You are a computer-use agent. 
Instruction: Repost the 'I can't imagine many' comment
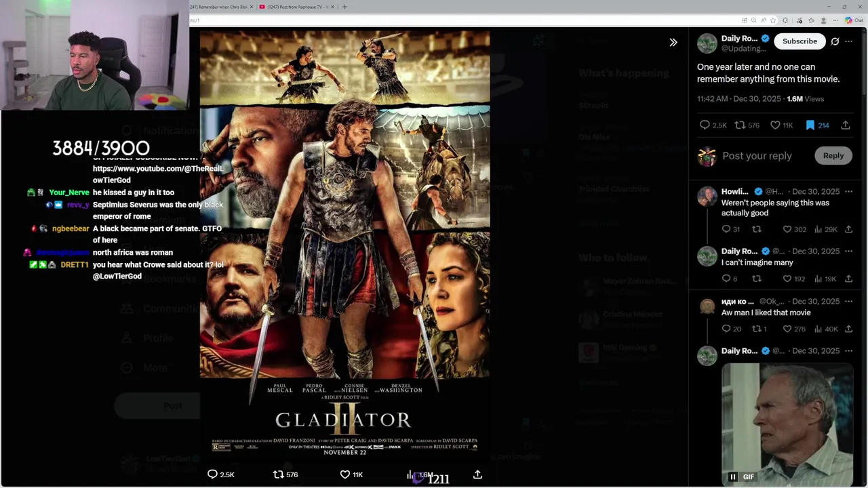pyautogui.click(x=757, y=279)
